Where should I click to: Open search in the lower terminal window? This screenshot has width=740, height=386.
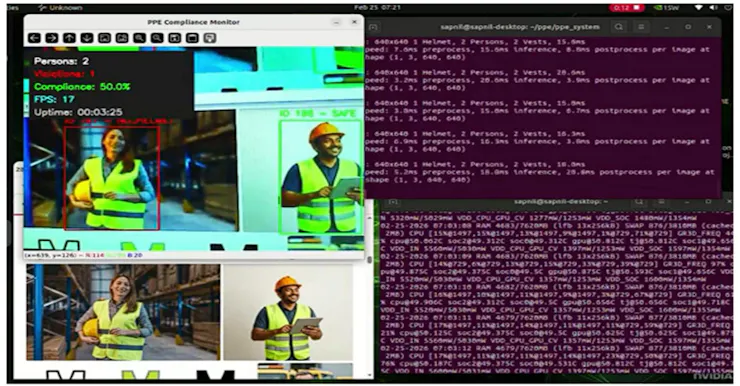click(639, 202)
